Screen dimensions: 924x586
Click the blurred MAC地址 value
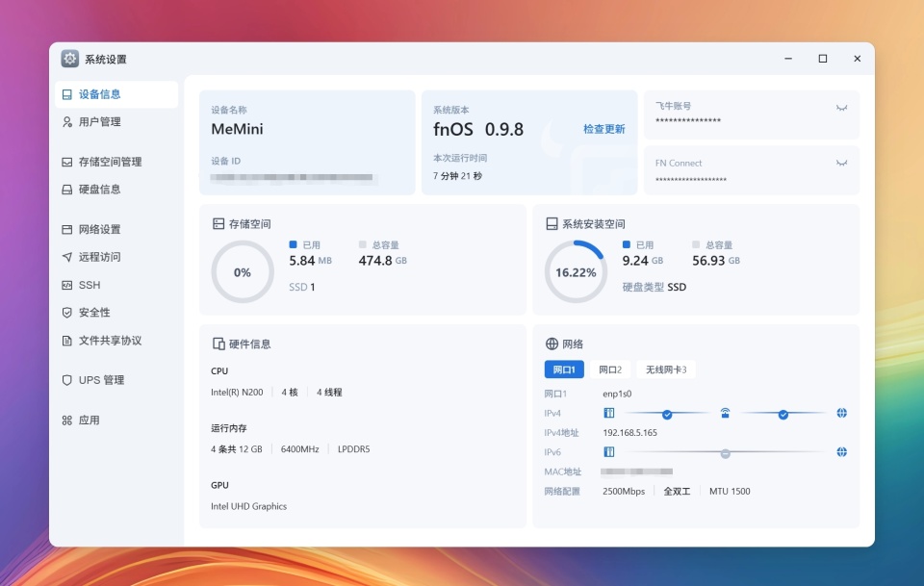click(636, 471)
